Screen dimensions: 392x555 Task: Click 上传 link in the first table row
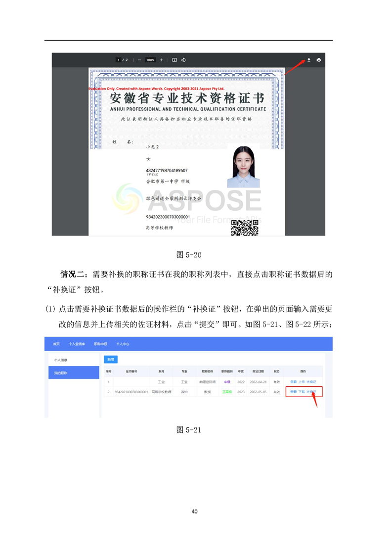coord(302,382)
